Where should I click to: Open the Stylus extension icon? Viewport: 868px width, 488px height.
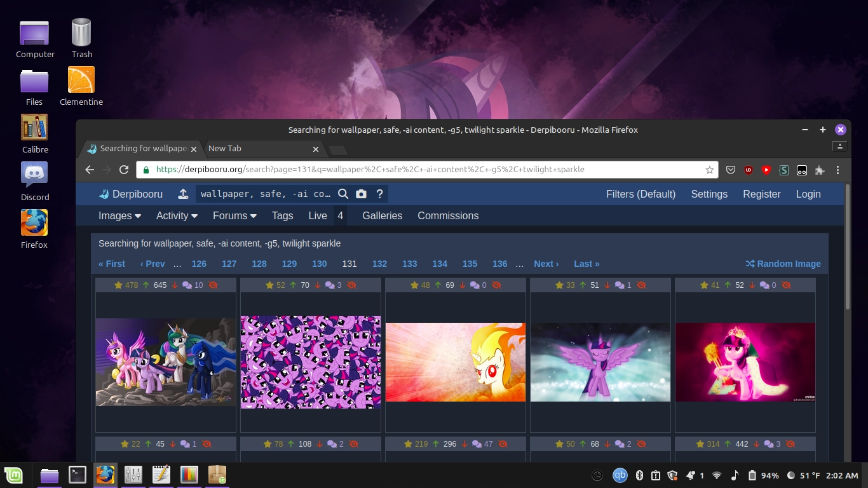pos(784,170)
